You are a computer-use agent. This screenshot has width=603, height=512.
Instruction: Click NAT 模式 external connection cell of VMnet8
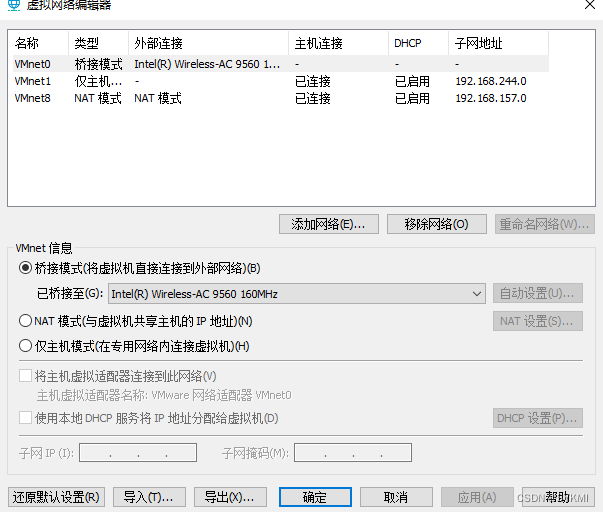click(158, 98)
